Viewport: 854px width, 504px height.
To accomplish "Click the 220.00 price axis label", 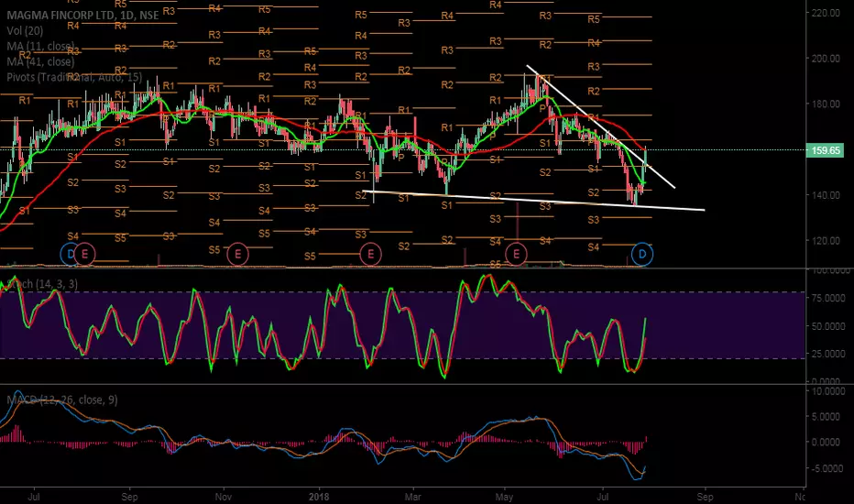I will [x=825, y=13].
